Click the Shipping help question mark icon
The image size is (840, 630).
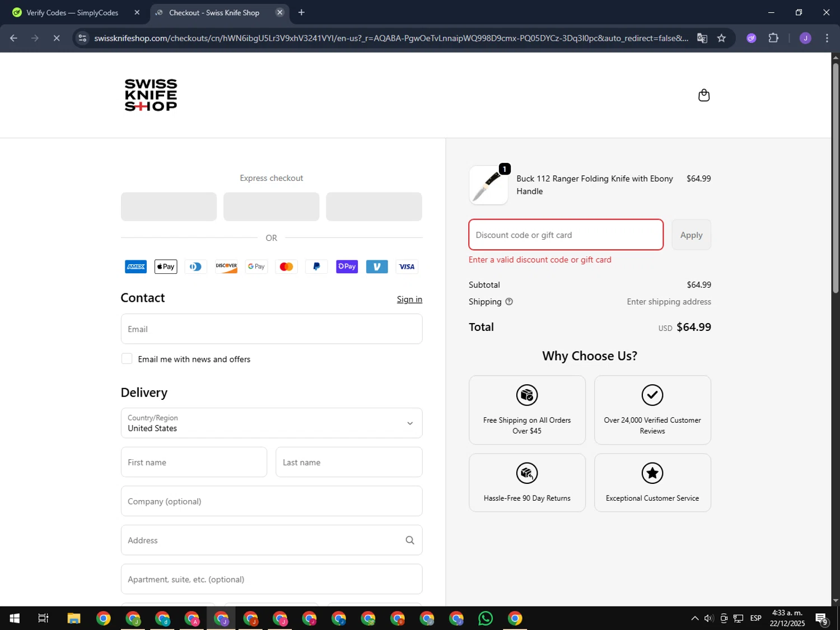(x=509, y=302)
